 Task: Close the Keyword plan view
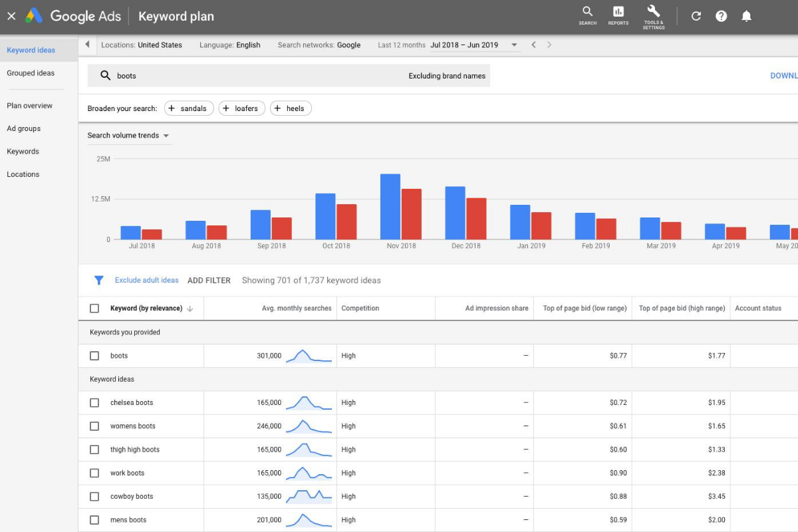click(11, 16)
